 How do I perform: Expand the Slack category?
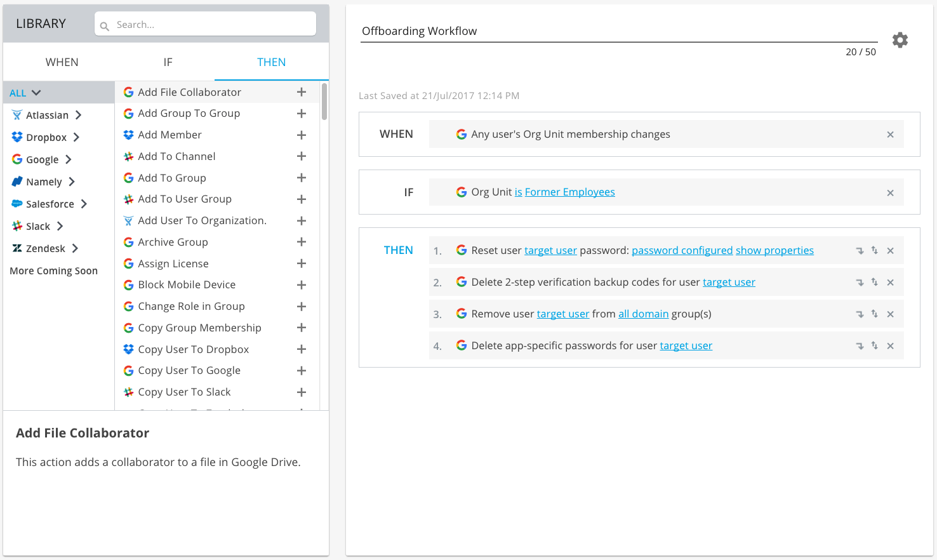pos(58,226)
